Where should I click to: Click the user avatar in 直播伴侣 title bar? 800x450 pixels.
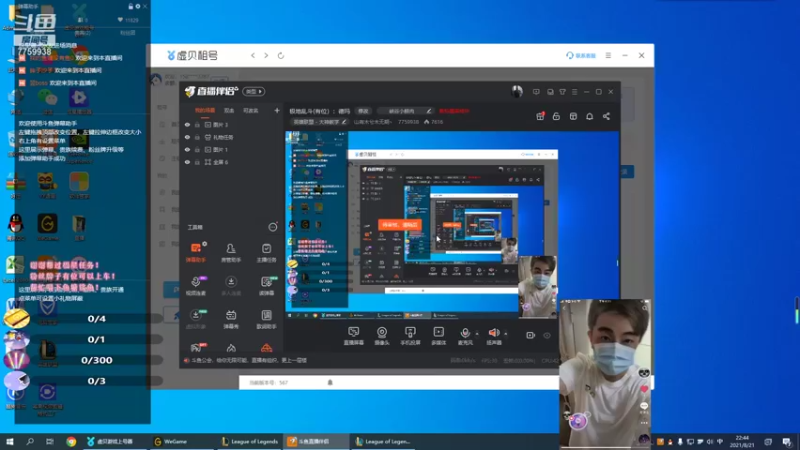pos(517,91)
